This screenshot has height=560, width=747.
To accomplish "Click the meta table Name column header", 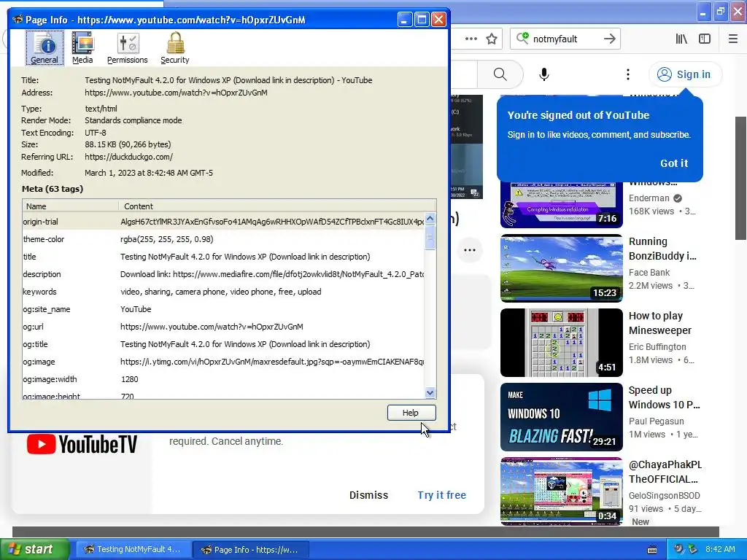I will coord(70,206).
